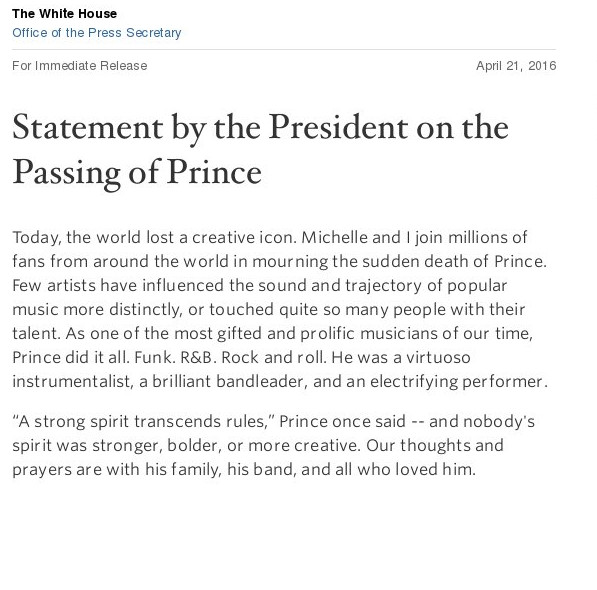Click the word trajectory in the body text
Image resolution: width=597 pixels, height=590 pixels.
[383, 286]
